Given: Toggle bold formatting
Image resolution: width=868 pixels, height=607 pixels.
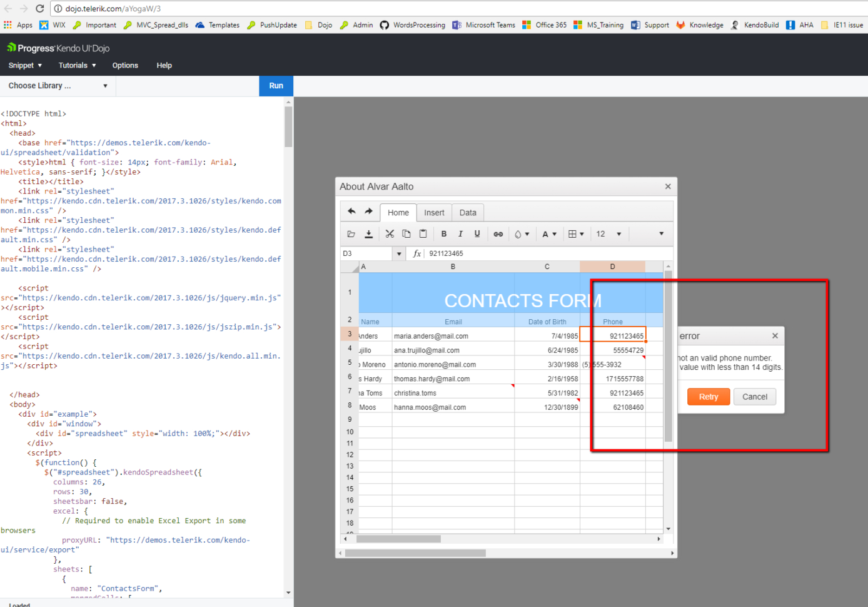Looking at the screenshot, I should point(444,234).
